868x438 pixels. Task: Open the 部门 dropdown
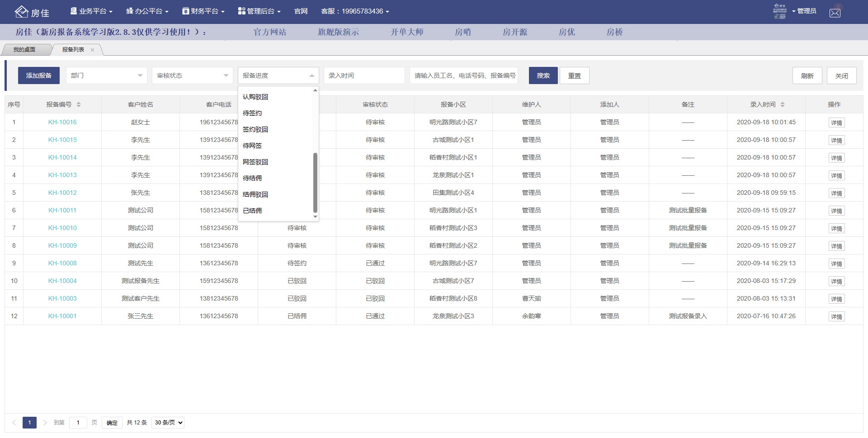pyautogui.click(x=106, y=75)
